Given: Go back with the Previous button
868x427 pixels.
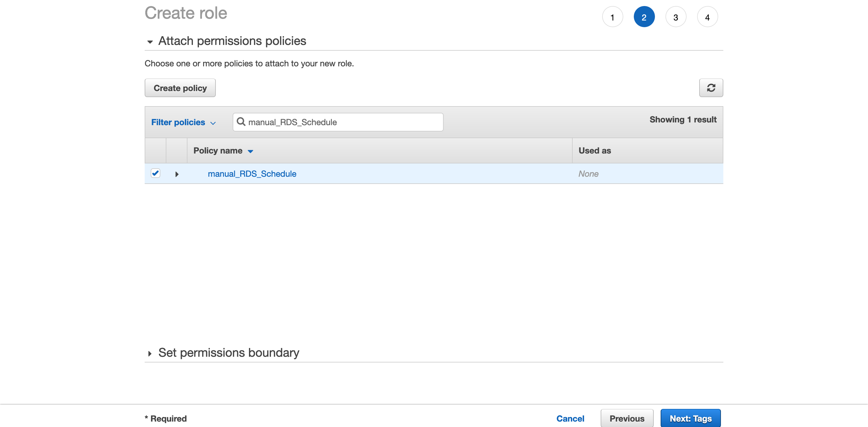Looking at the screenshot, I should 627,418.
